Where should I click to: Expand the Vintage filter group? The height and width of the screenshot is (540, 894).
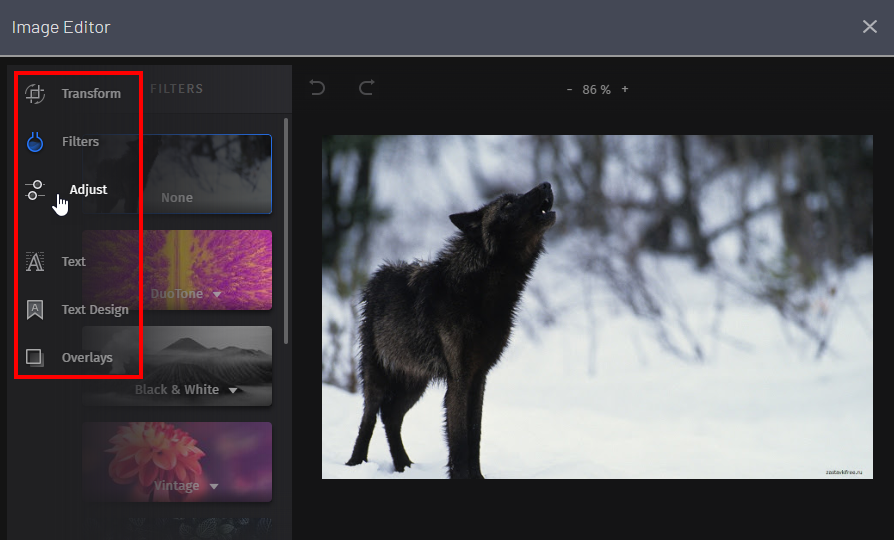click(x=212, y=487)
